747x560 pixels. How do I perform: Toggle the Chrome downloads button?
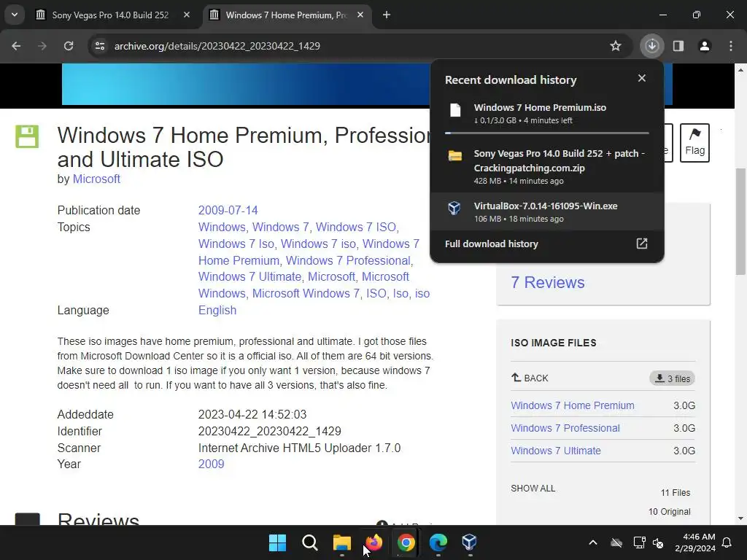pos(651,46)
